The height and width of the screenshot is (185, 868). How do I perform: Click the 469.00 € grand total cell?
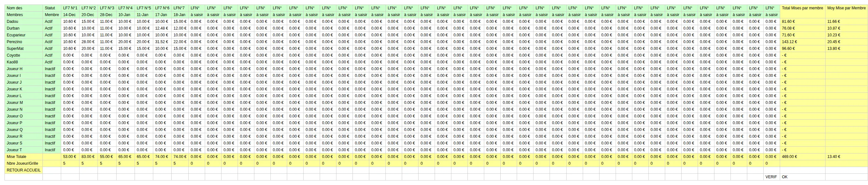pyautogui.click(x=802, y=157)
